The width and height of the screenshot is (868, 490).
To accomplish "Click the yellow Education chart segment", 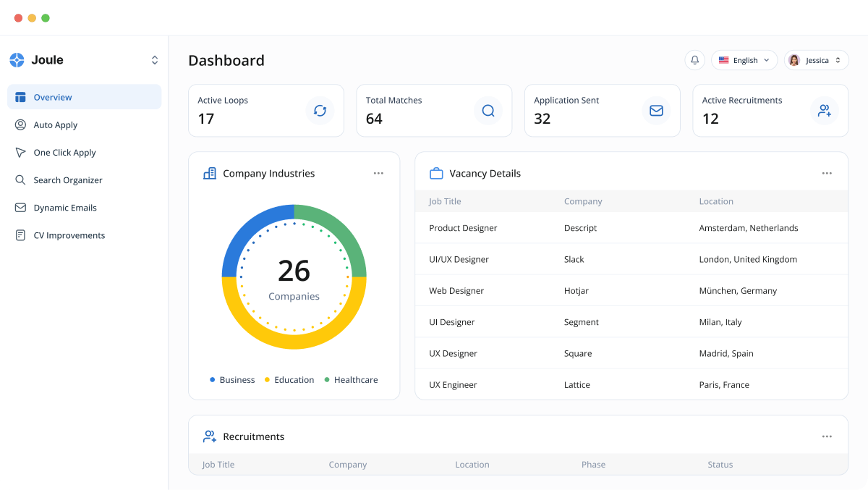I will (294, 339).
